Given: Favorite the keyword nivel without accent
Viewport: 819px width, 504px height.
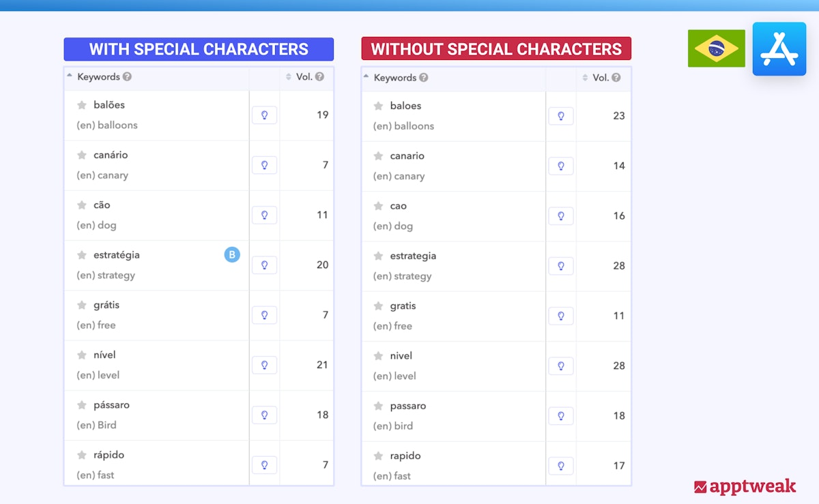Looking at the screenshot, I should click(x=378, y=356).
